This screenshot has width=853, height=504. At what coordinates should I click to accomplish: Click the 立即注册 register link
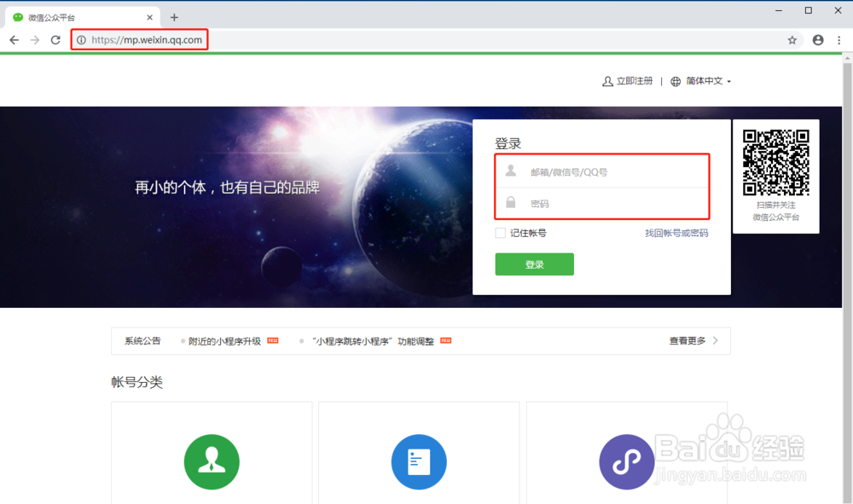635,81
